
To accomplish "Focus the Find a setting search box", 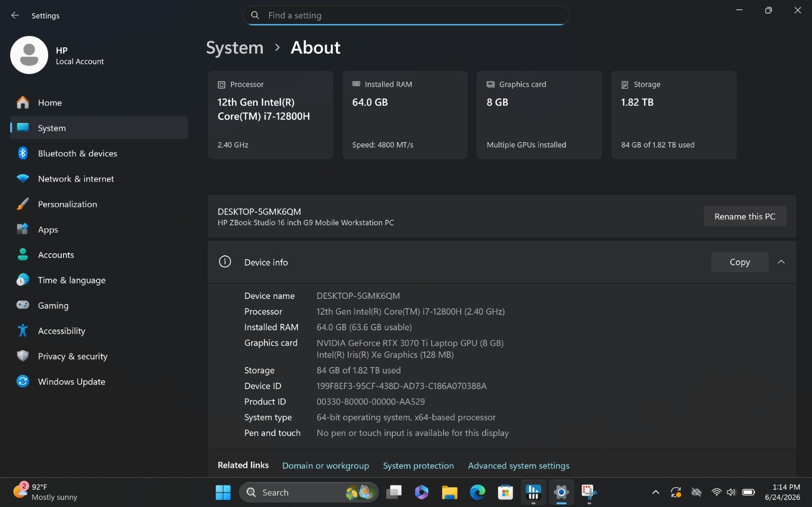I will (406, 15).
